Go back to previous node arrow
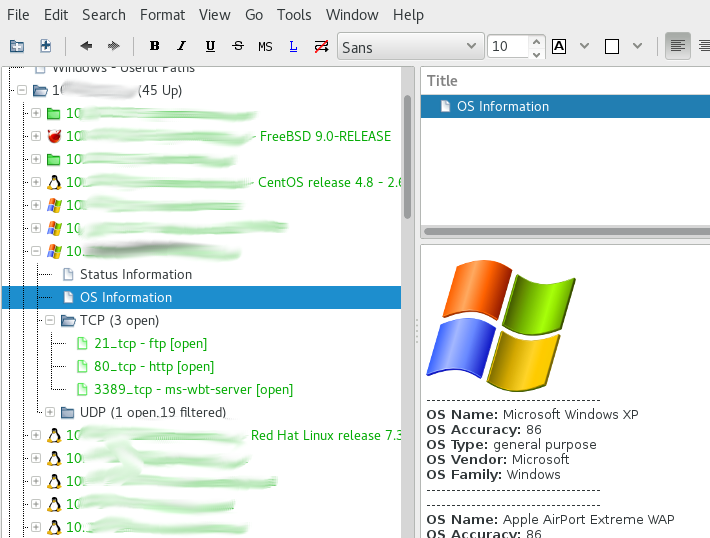Viewport: 710px width, 538px height. click(x=86, y=46)
